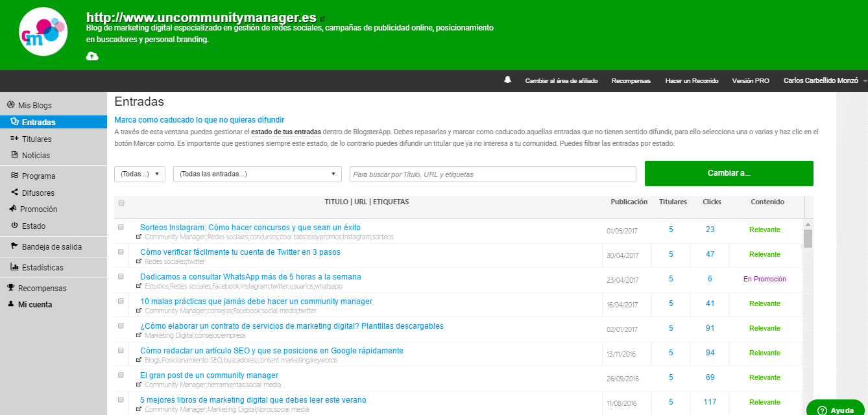Click the Clicks column header
Screen dimensions: 868x415
tap(712, 202)
